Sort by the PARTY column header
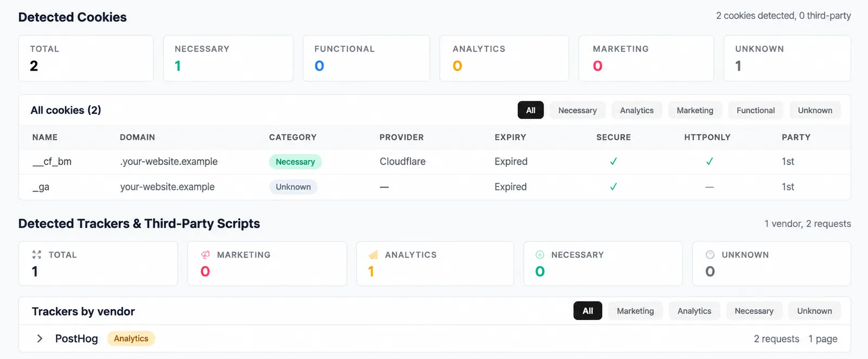 [x=796, y=137]
